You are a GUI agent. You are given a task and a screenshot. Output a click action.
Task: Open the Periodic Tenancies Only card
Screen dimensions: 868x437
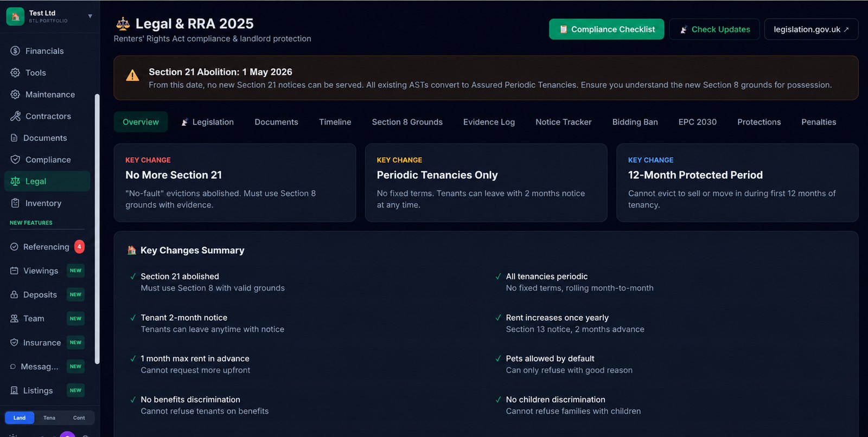[x=486, y=183]
